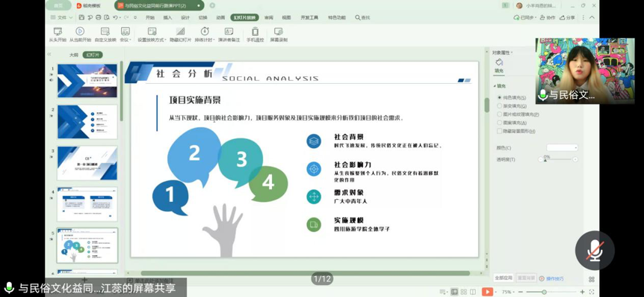Viewport: 644px width, 297px height.
Task: Start slideshow from current slide (从当前开始)
Action: click(80, 34)
